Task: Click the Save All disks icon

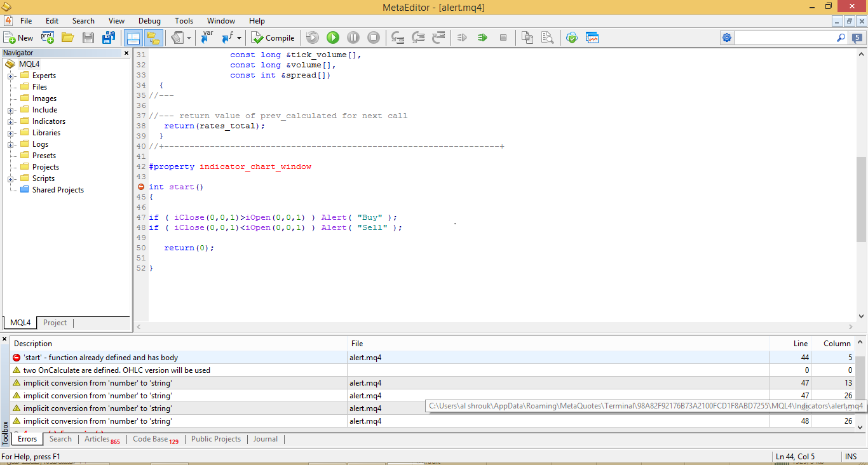Action: tap(109, 37)
